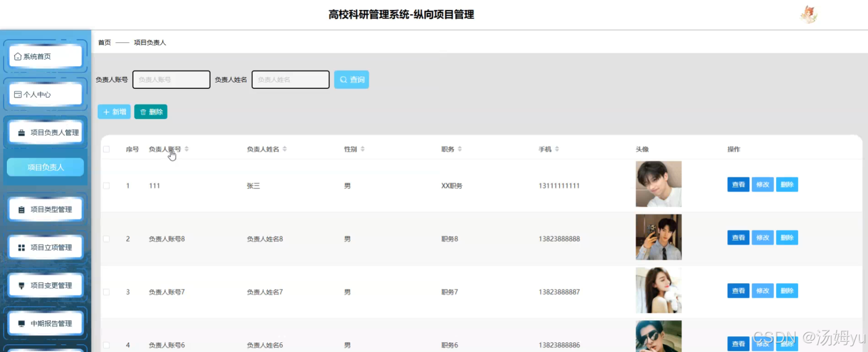Viewport: 868px width, 352px height.
Task: Click the phone number 13111111111
Action: (x=559, y=186)
